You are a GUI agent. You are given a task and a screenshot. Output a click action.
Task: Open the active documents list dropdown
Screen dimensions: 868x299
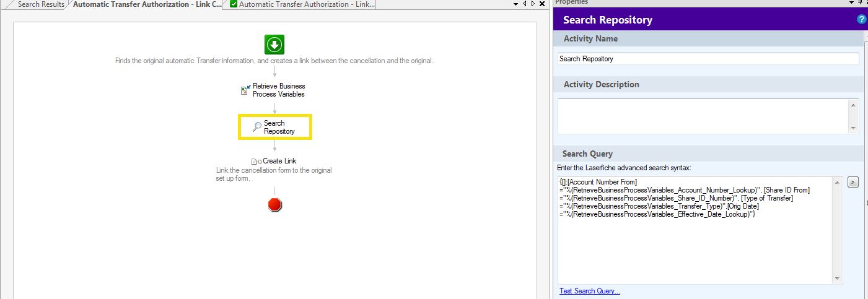point(516,4)
